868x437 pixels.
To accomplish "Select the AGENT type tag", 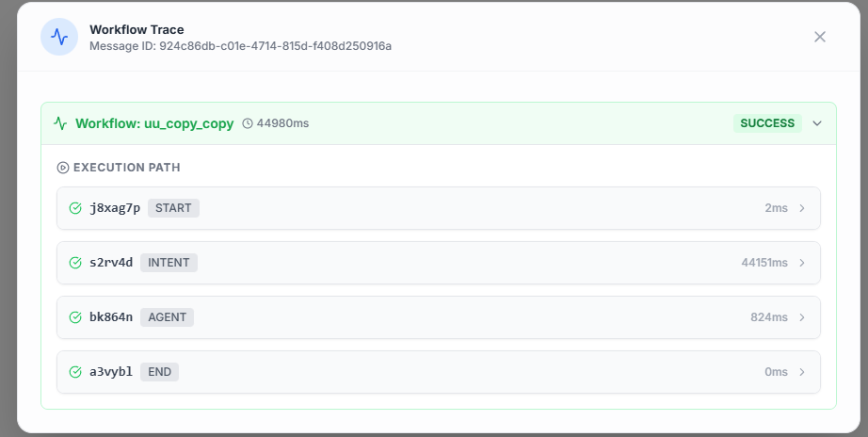I will click(167, 317).
